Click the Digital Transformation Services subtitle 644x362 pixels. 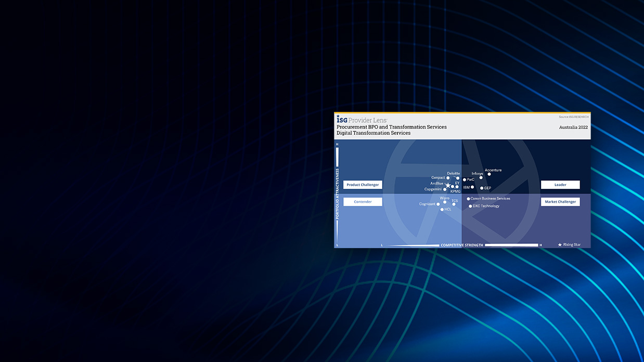point(373,133)
